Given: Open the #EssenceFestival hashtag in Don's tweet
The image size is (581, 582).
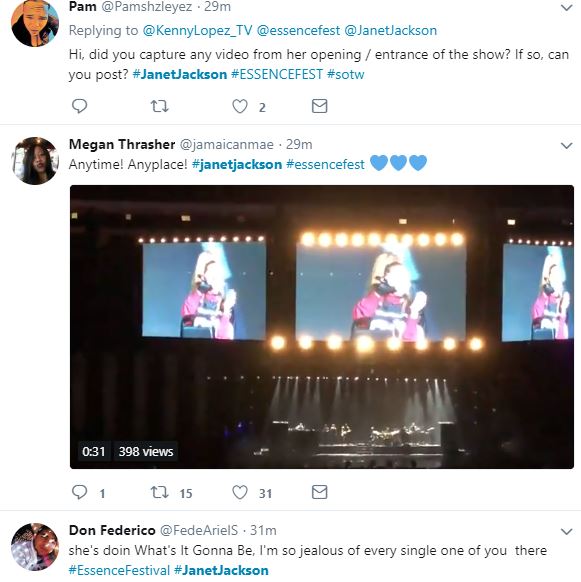Looking at the screenshot, I should [119, 570].
